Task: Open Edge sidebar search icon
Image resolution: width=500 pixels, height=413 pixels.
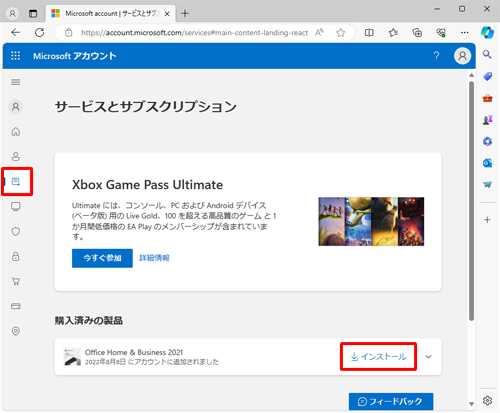Action: tap(487, 54)
